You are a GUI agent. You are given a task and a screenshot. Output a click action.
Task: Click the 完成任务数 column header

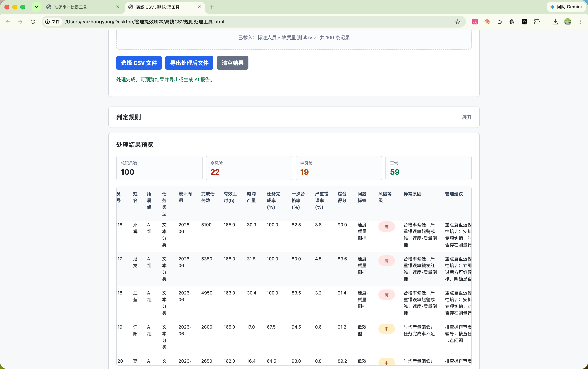208,197
